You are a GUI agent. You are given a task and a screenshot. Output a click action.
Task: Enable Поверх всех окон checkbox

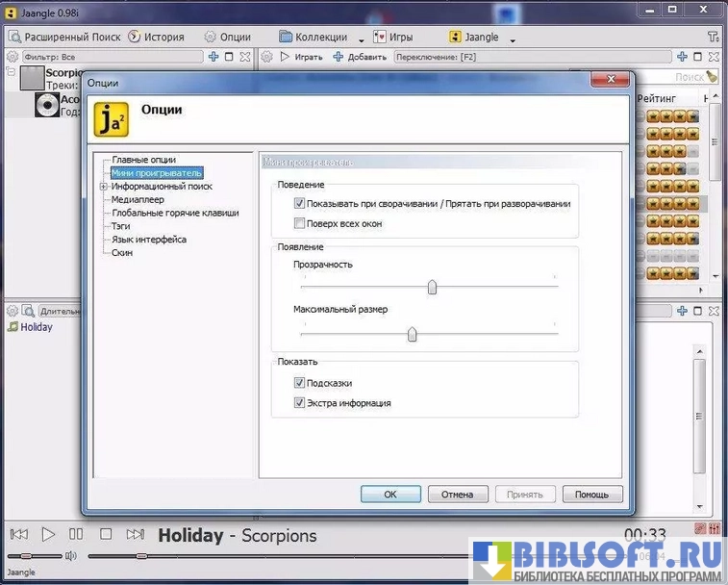tap(300, 223)
